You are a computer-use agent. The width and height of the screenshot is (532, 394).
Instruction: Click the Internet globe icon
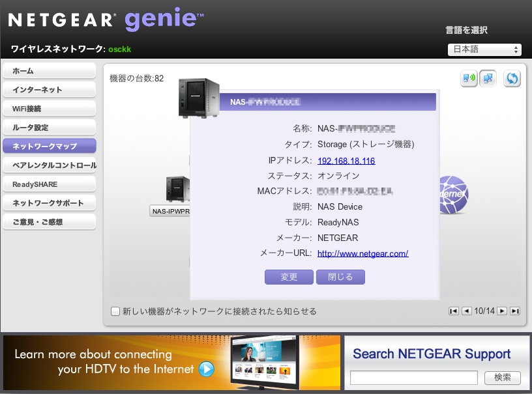click(x=454, y=193)
